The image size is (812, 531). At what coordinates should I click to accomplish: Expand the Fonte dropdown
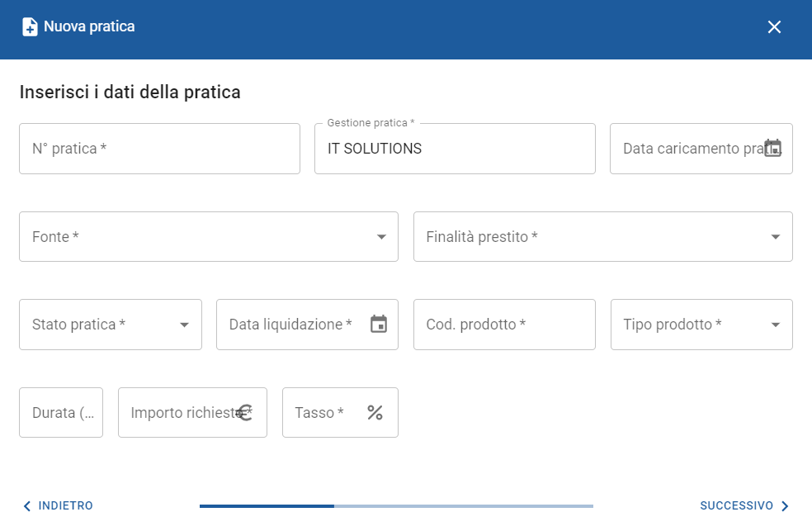(x=381, y=237)
